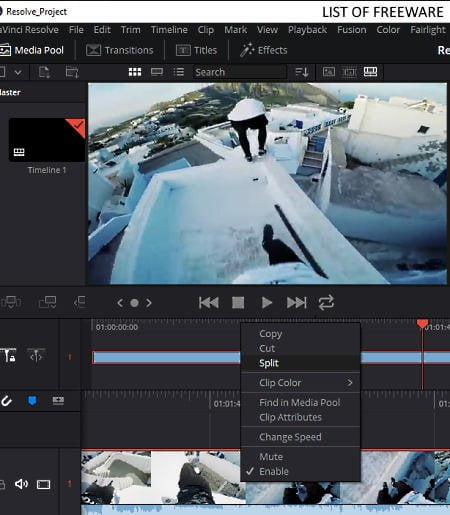Image resolution: width=450 pixels, height=515 pixels.
Task: Open the Playback menu
Action: pyautogui.click(x=307, y=30)
